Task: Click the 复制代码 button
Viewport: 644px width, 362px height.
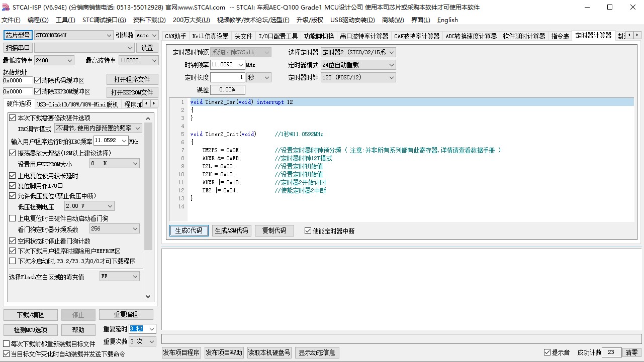Action: tap(274, 230)
